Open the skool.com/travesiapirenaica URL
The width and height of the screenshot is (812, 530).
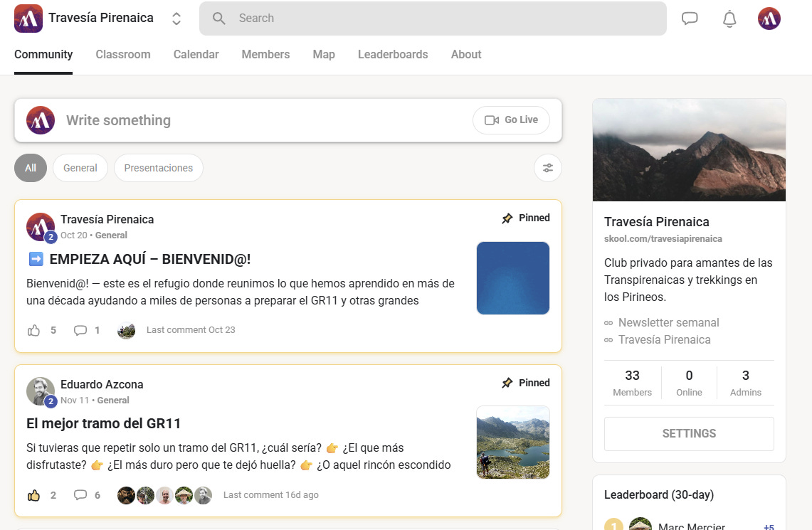tap(663, 238)
